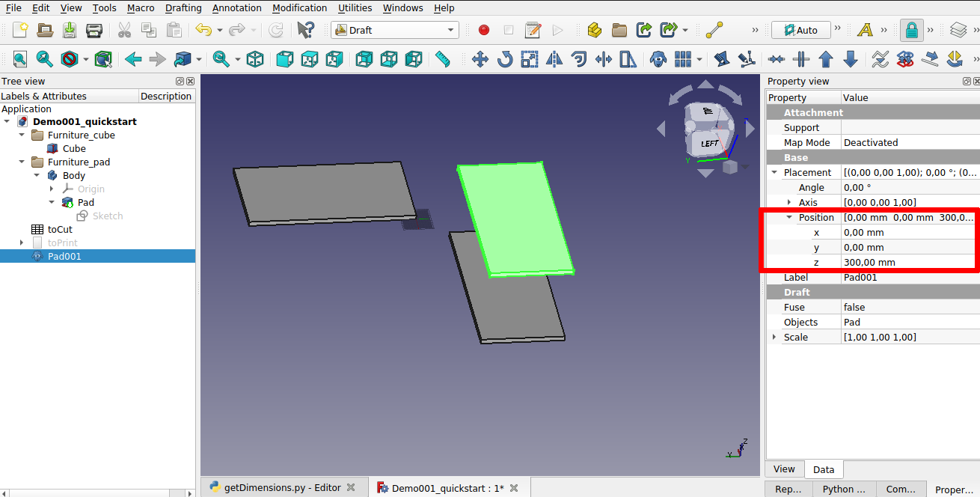Click the Fit All zoom icon
980x497 pixels.
[20, 59]
